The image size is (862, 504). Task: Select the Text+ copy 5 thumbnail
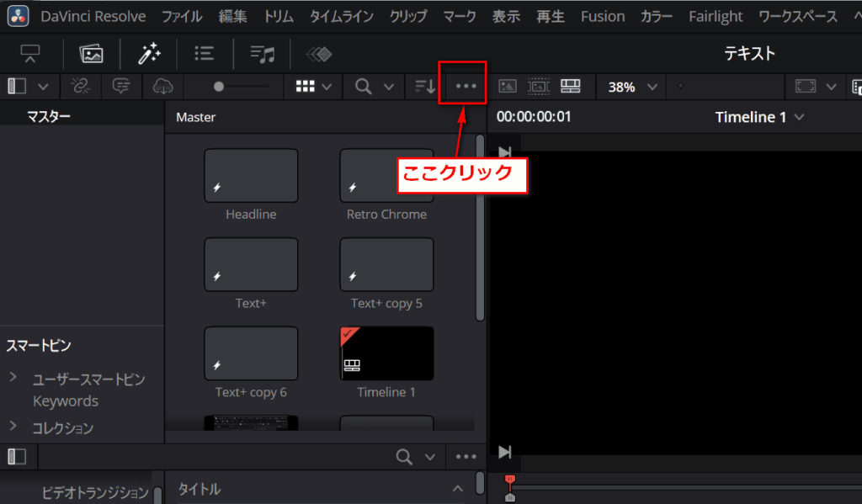(386, 265)
